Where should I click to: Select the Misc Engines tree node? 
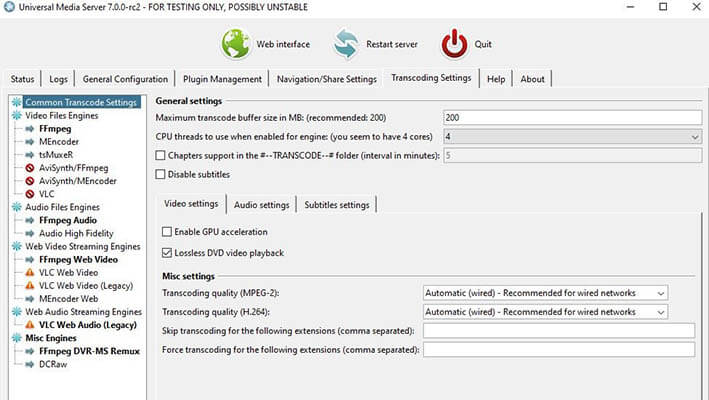pos(51,338)
